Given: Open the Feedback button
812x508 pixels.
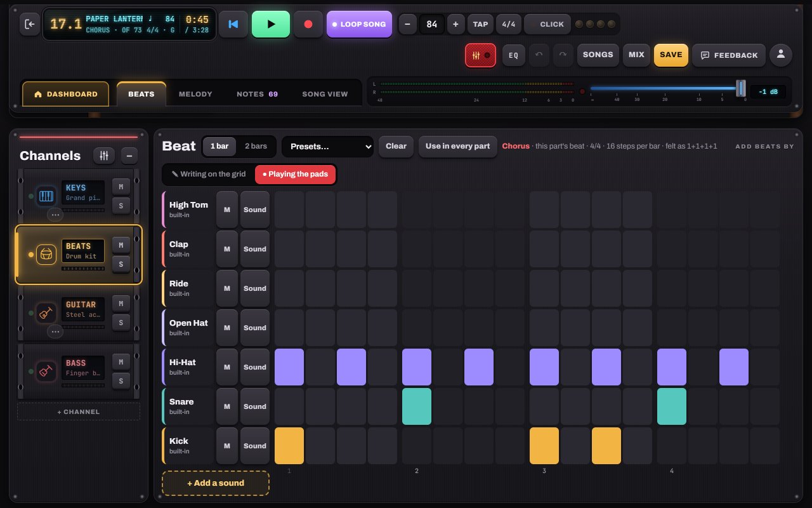Looking at the screenshot, I should pos(729,55).
